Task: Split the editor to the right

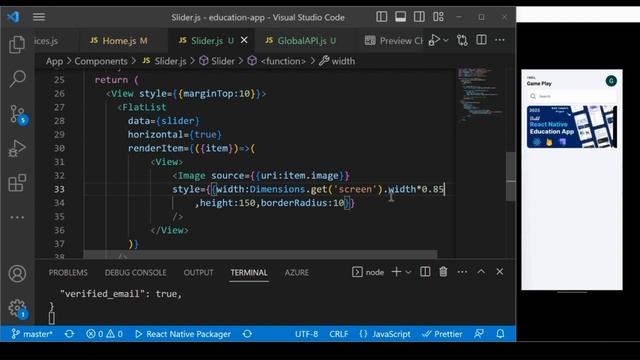Action: click(481, 40)
